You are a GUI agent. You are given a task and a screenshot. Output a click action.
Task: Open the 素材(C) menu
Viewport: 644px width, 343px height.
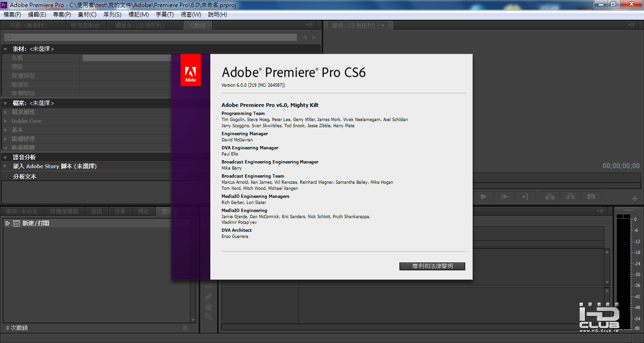(x=87, y=15)
